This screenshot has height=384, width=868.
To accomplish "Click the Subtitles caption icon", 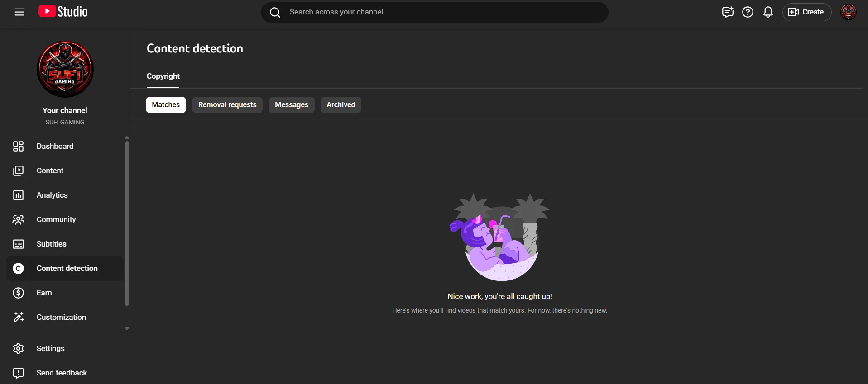I will pos(18,244).
